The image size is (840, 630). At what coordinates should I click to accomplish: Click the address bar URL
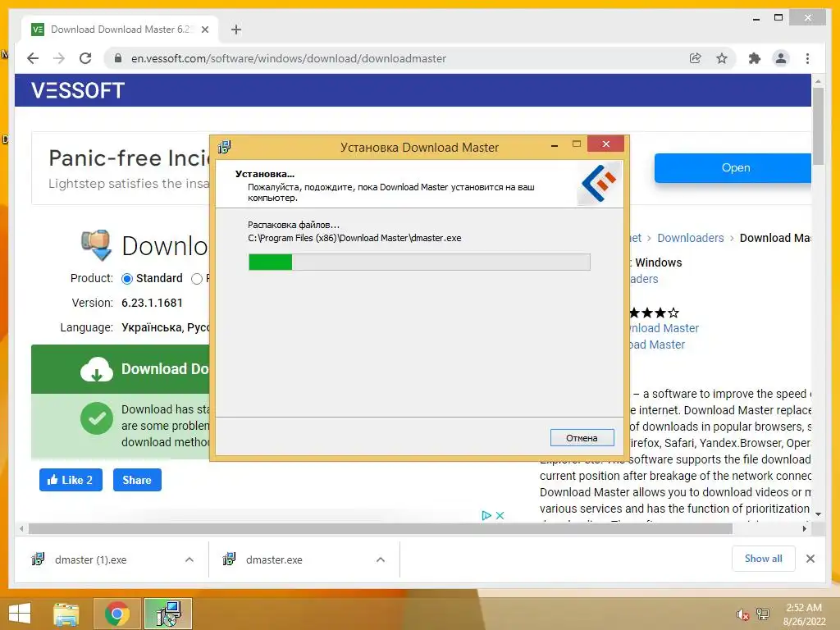click(x=288, y=58)
